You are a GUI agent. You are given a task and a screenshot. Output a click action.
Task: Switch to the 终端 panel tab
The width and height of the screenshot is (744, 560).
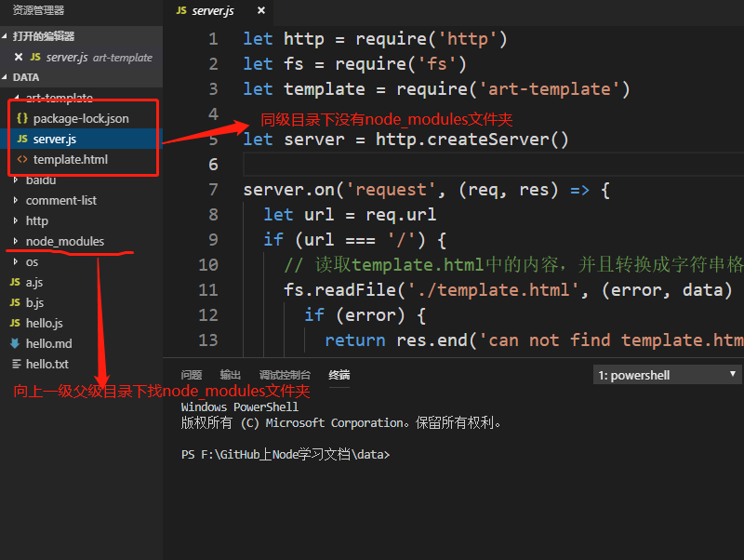(339, 375)
